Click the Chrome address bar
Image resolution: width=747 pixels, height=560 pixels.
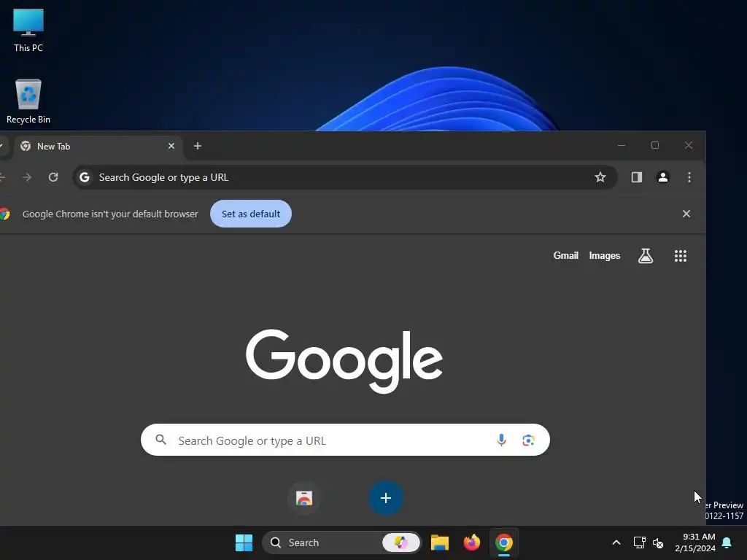coord(345,177)
